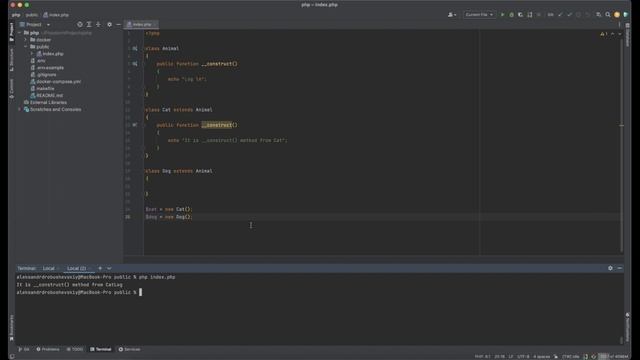Hide the Terminal panel with minus icon
This screenshot has width=640, height=360.
pos(620,268)
